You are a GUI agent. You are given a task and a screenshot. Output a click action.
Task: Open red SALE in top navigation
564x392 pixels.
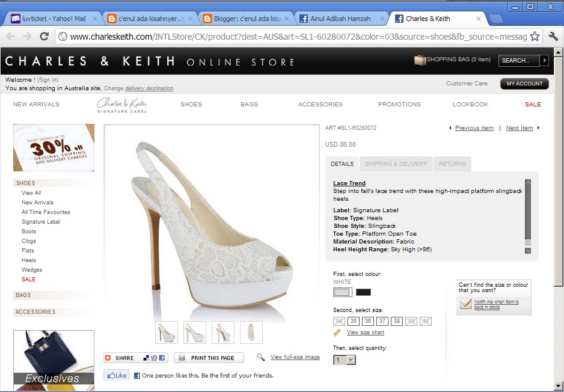pos(533,104)
